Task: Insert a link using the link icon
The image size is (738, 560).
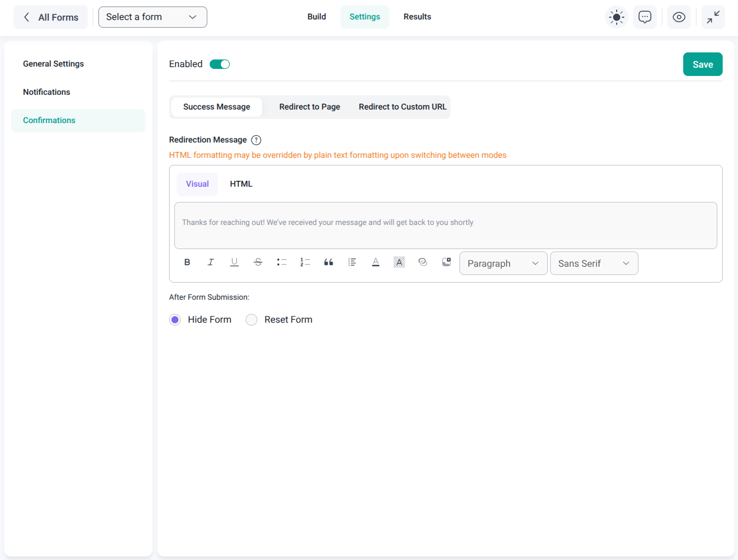Action: tap(422, 263)
